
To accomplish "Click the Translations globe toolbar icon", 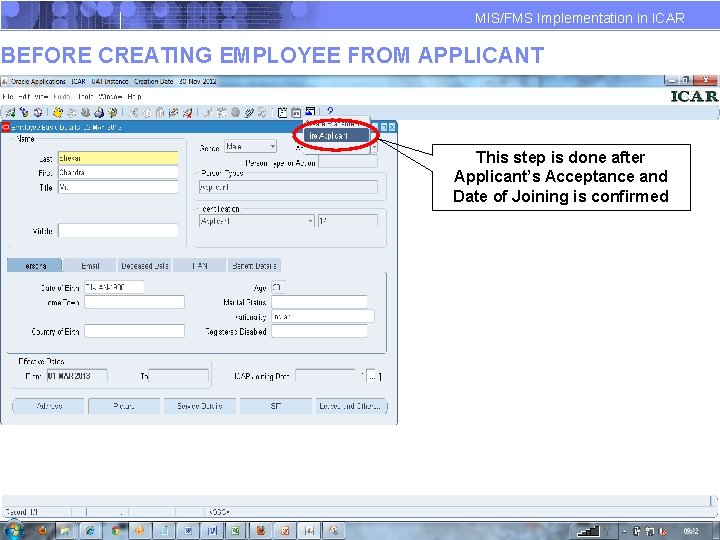I will (236, 112).
